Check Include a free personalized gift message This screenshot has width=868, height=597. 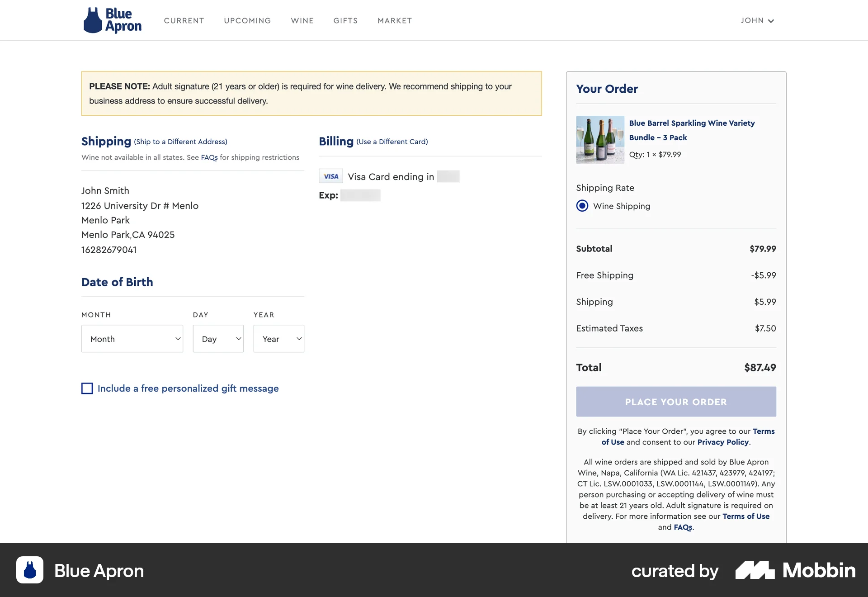point(87,388)
